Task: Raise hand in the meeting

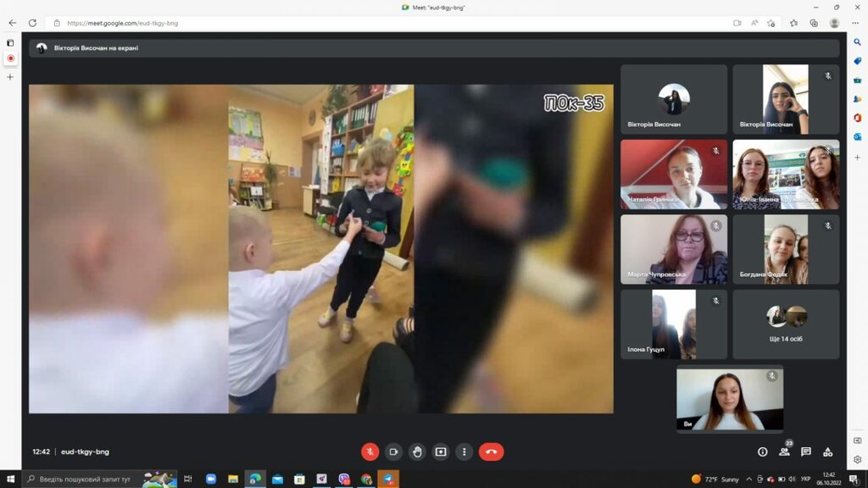Action: pos(417,452)
